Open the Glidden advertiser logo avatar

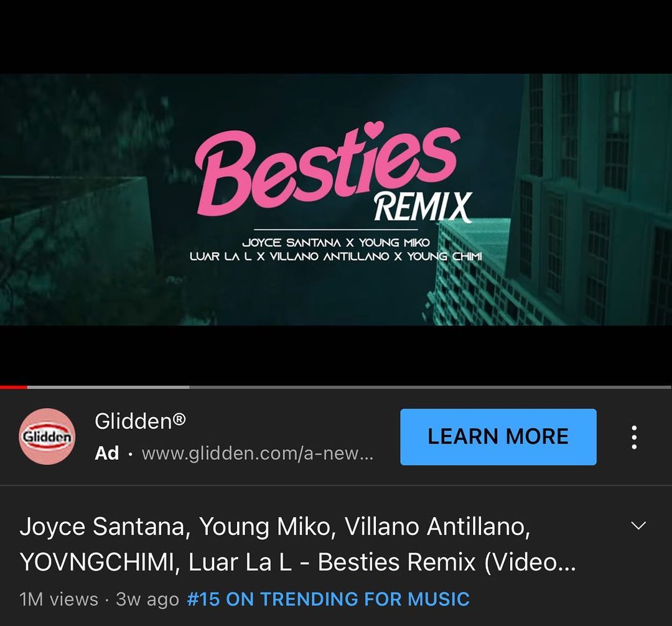coord(47,437)
